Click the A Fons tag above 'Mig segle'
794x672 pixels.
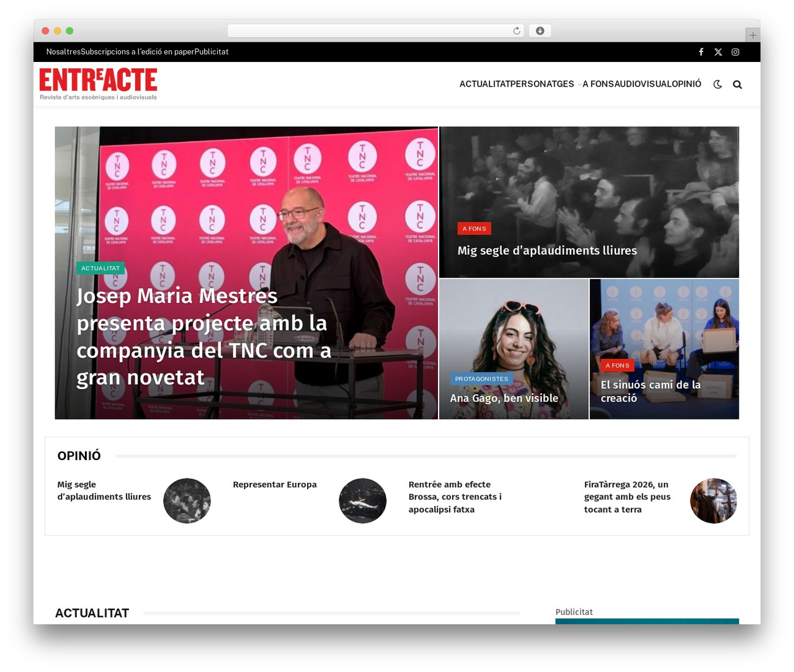click(x=475, y=229)
